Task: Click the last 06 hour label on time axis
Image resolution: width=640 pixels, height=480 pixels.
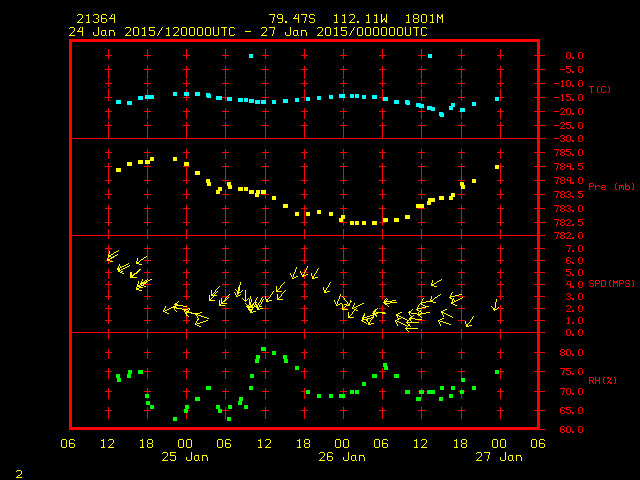Action: [538, 444]
